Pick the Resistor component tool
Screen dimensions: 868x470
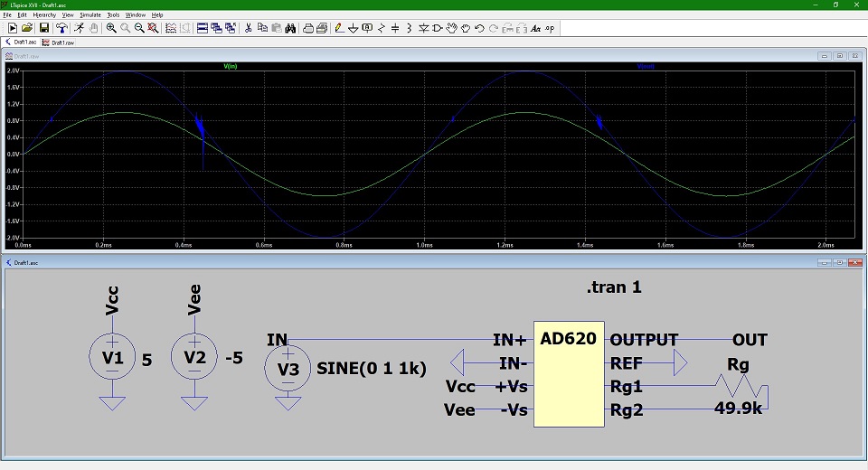click(x=381, y=28)
